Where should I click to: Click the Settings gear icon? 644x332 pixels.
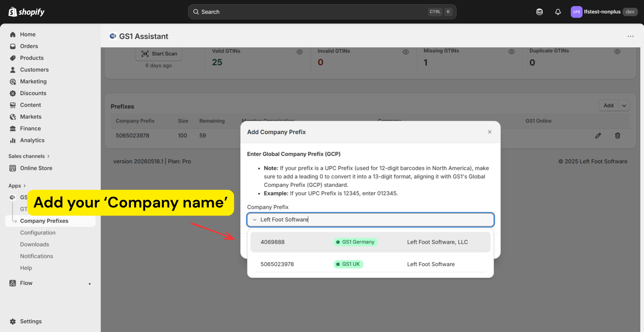pos(13,321)
